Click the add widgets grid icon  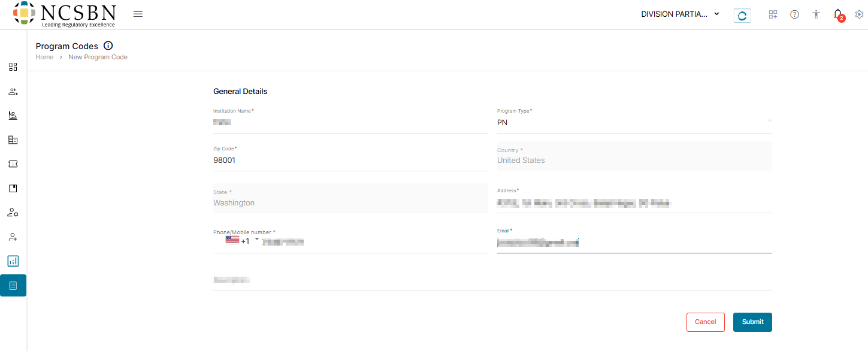click(773, 14)
